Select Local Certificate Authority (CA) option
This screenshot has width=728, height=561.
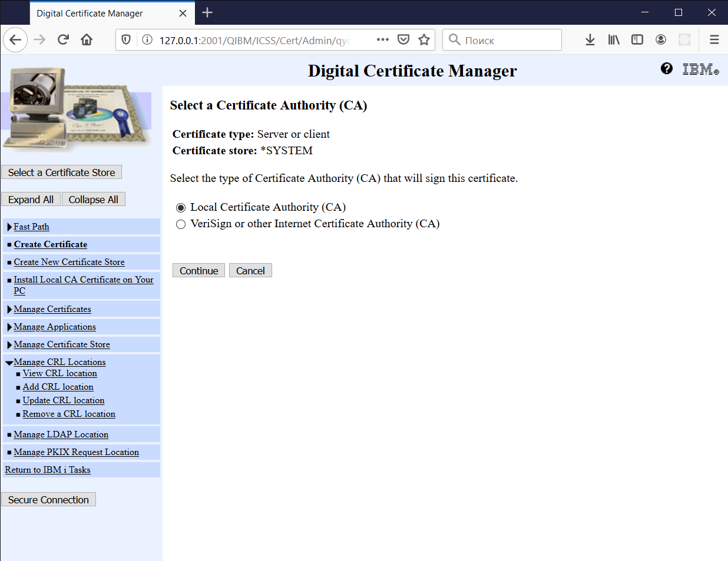181,208
